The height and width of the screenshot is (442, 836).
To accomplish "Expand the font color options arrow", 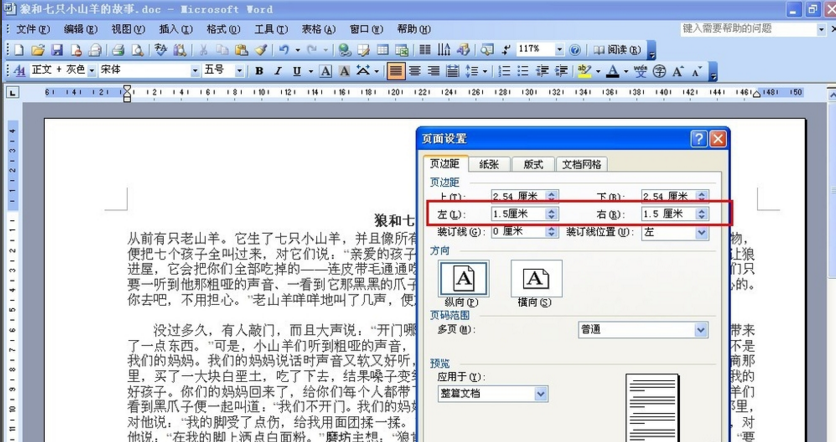I will 625,70.
